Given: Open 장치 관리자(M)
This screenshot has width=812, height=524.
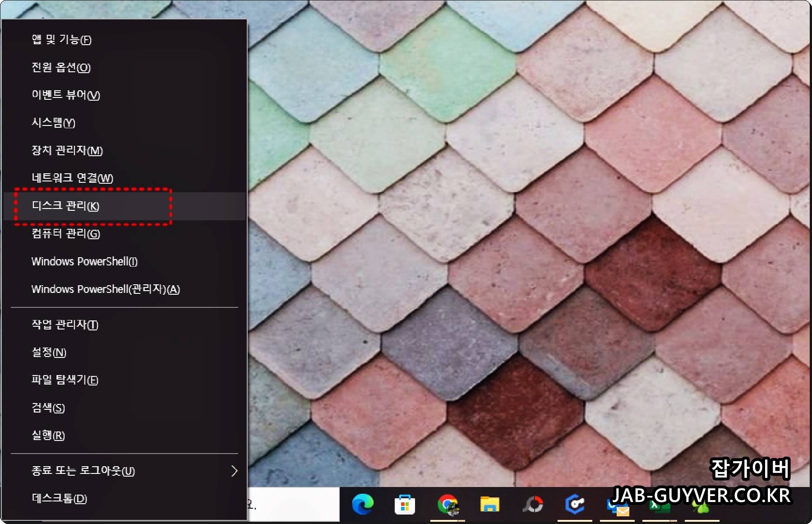Looking at the screenshot, I should tap(125, 151).
